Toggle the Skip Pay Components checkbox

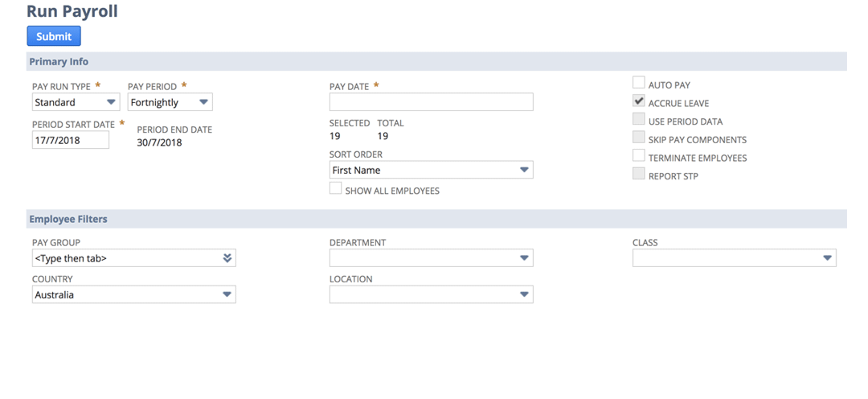(639, 138)
